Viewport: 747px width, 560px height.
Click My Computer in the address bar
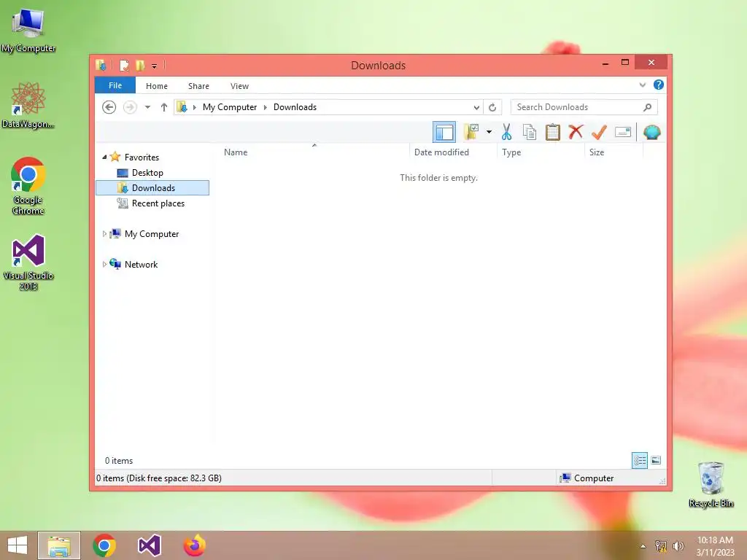pos(230,107)
